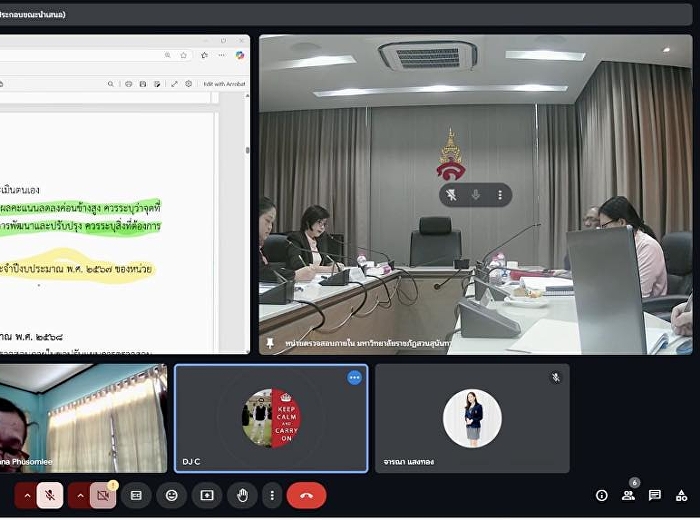This screenshot has width=700, height=520.
Task: Click Save as annotated icon in PDF toolbar
Action: coord(157,84)
